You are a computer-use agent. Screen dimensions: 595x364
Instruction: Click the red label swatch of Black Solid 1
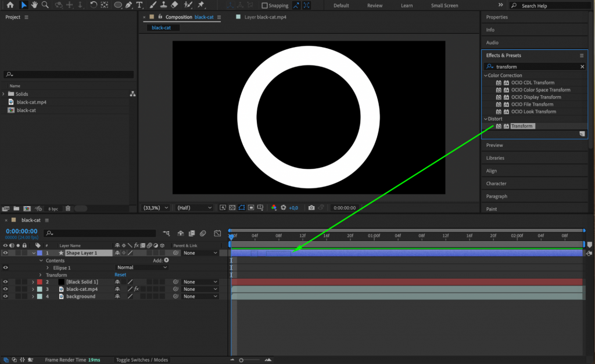pos(39,282)
